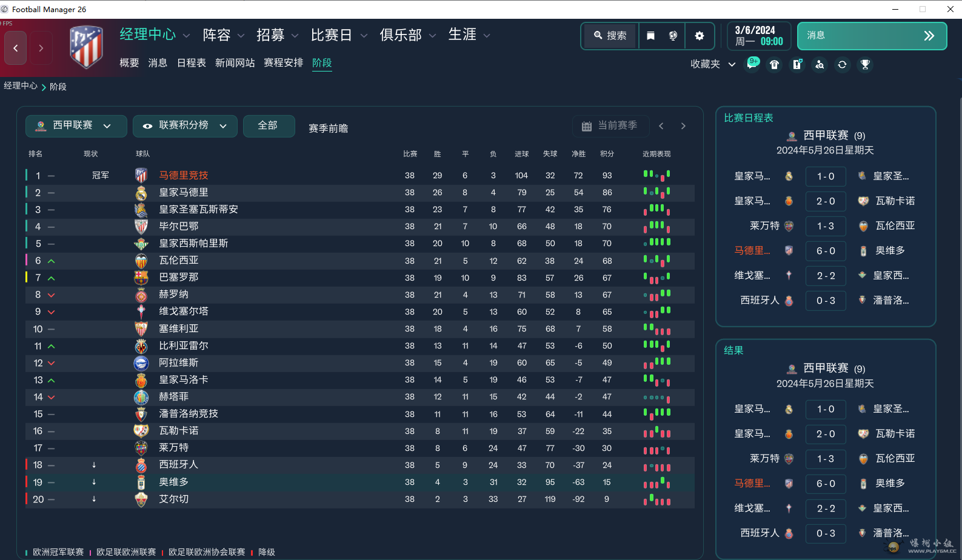Screen dimensions: 962x560
Task: Click 6 - 0 score in 比赛日程表 panel
Action: 826,251
